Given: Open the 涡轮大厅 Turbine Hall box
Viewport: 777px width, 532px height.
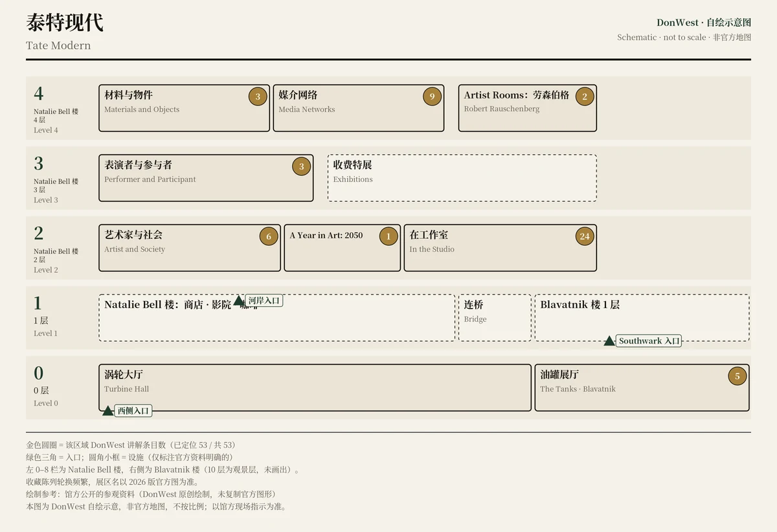Looking at the screenshot, I should [x=315, y=388].
